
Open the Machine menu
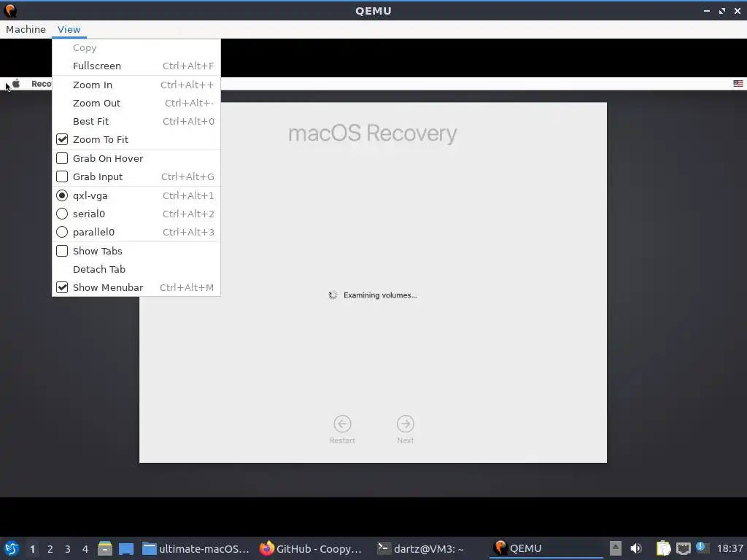point(26,29)
